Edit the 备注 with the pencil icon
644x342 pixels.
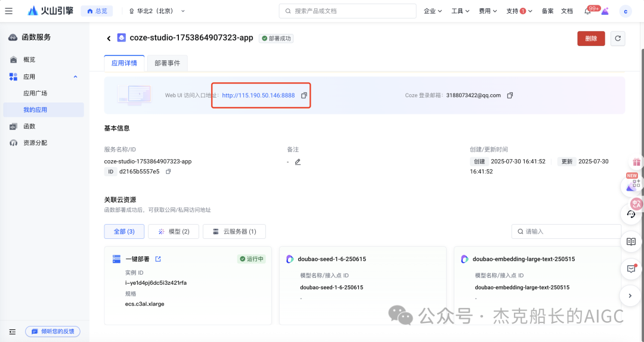coord(298,161)
